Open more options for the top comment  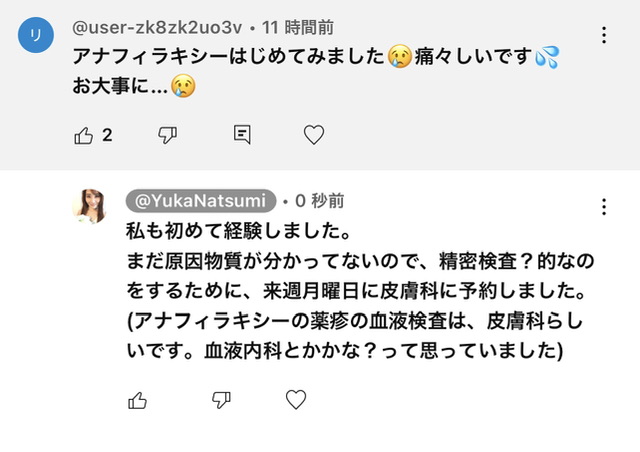pos(604,35)
